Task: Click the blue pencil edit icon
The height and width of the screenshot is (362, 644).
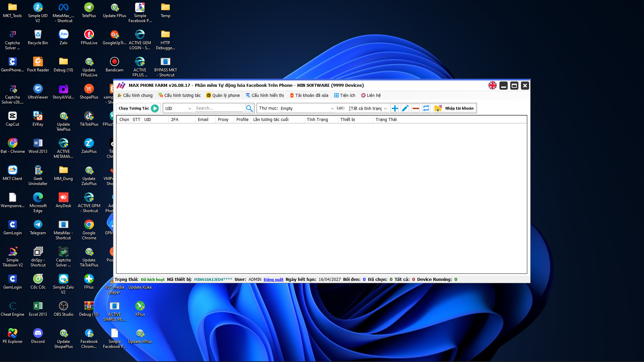Action: pyautogui.click(x=405, y=108)
